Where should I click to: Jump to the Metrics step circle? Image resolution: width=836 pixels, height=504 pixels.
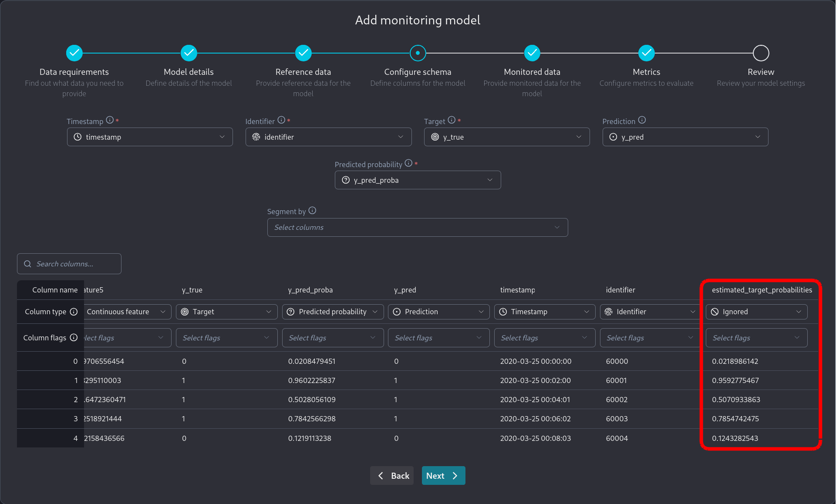click(x=646, y=53)
